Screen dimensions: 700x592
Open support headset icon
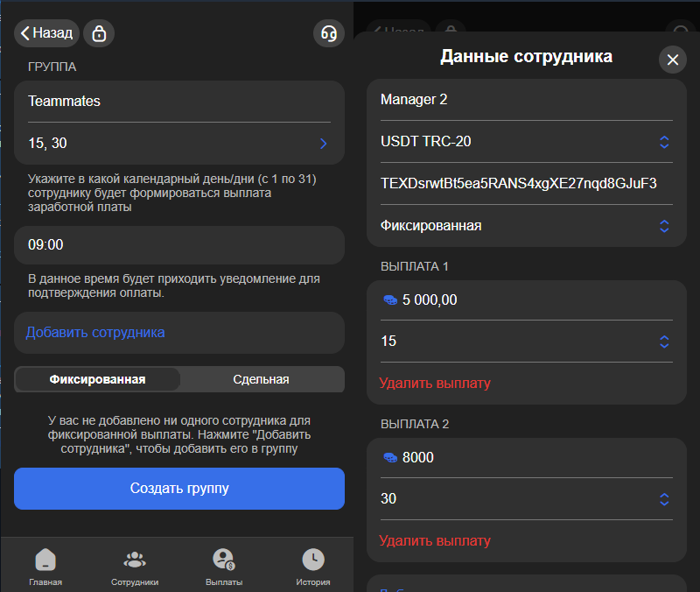(328, 33)
